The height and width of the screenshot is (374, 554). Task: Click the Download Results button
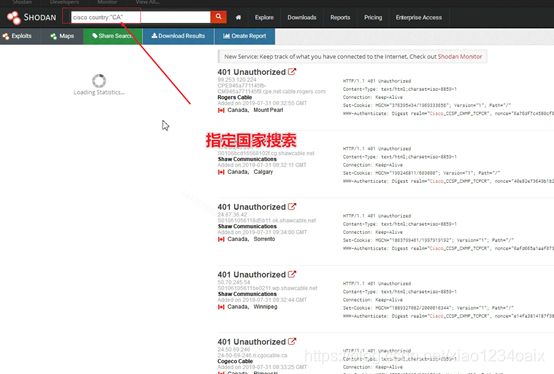click(x=178, y=36)
